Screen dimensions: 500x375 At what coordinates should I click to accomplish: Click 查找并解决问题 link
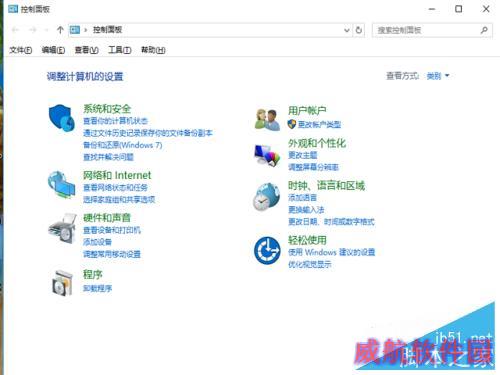pos(108,157)
